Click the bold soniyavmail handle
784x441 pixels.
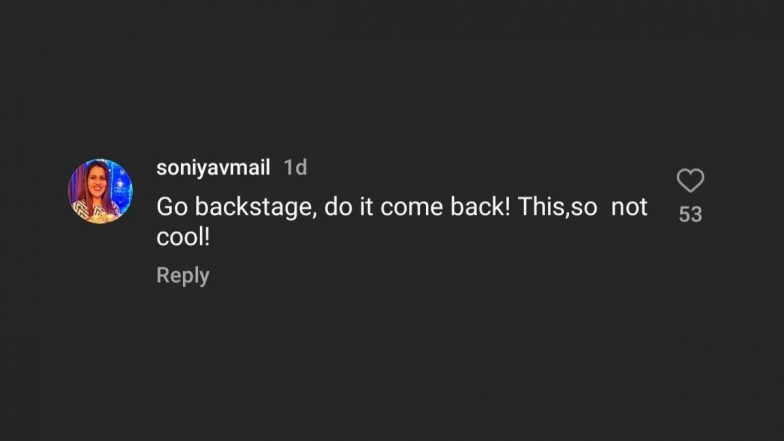213,168
